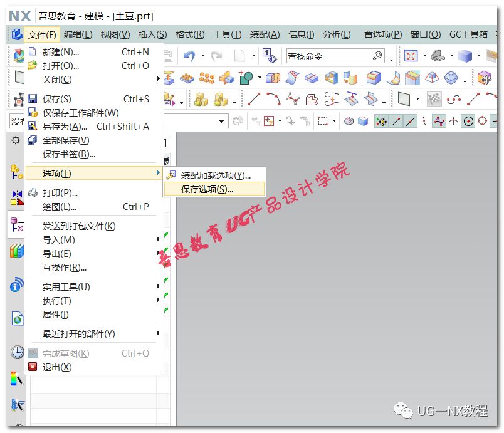The width and height of the screenshot is (504, 433).
Task: Click the magnifier search icon beside 查找命令
Action: [x=377, y=55]
